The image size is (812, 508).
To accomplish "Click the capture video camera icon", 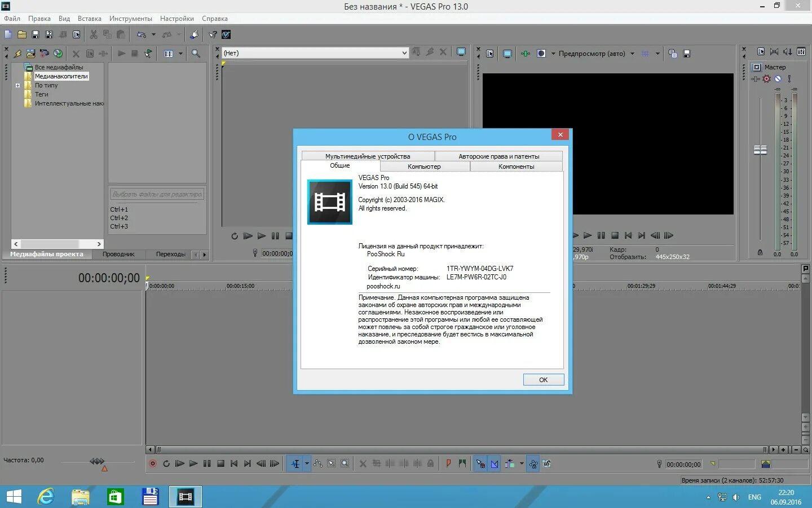I will 44,54.
